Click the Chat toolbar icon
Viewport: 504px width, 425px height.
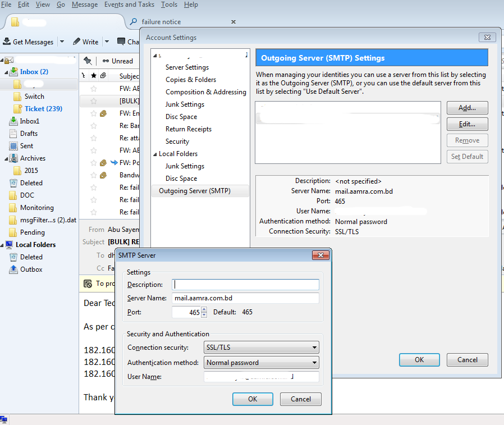click(x=121, y=42)
